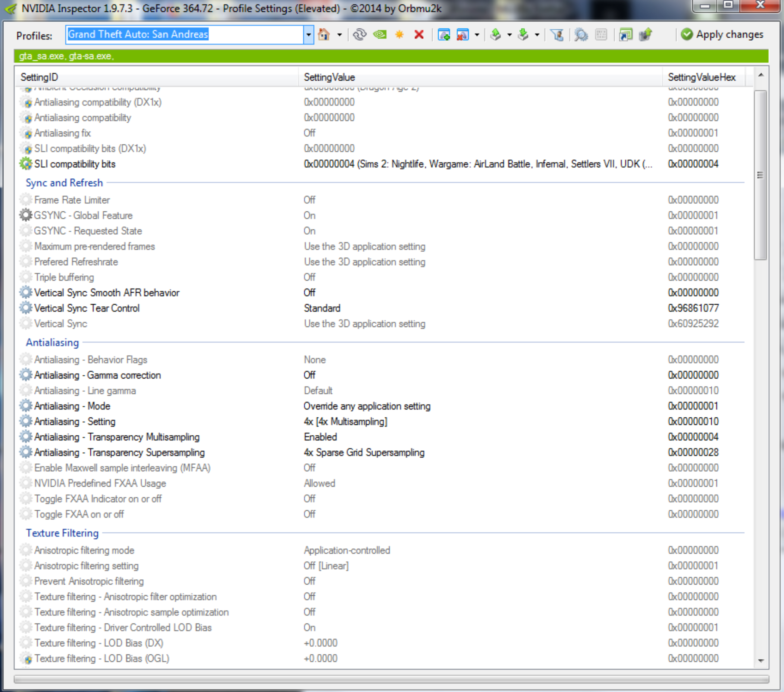
Task: Click the SettingValue column header
Action: click(x=480, y=77)
